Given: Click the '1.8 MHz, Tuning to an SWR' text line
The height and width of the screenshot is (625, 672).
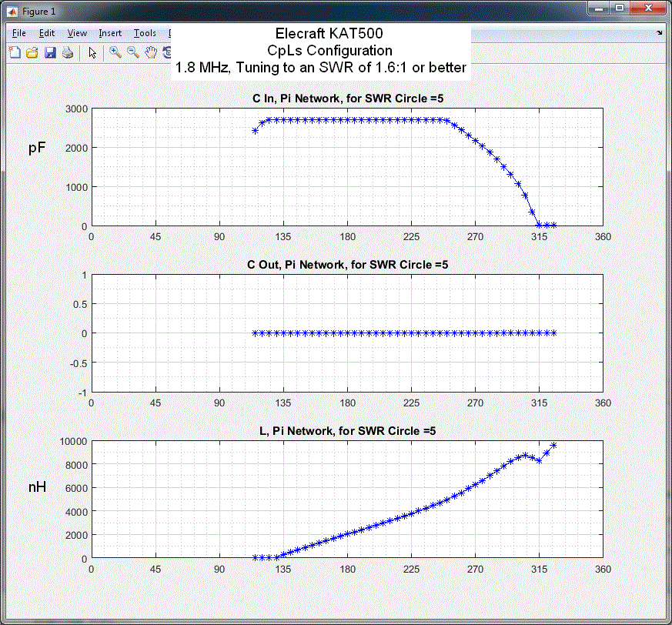Looking at the screenshot, I should (320, 68).
